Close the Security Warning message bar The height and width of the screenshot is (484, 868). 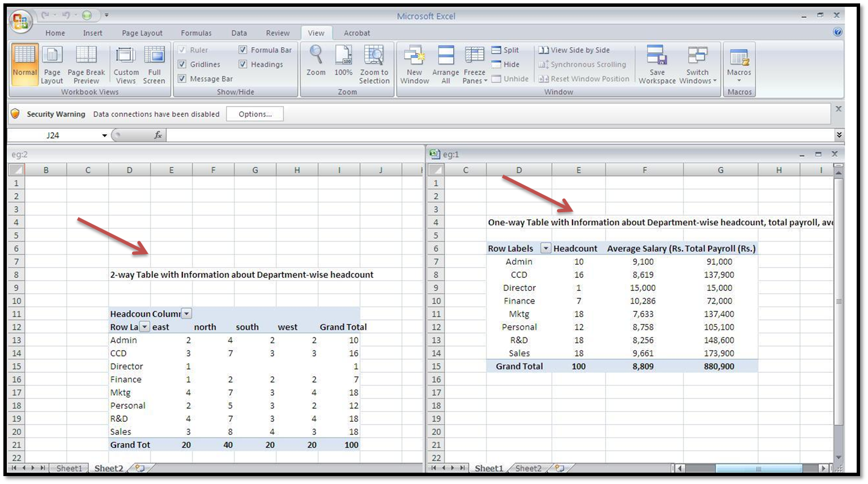839,109
